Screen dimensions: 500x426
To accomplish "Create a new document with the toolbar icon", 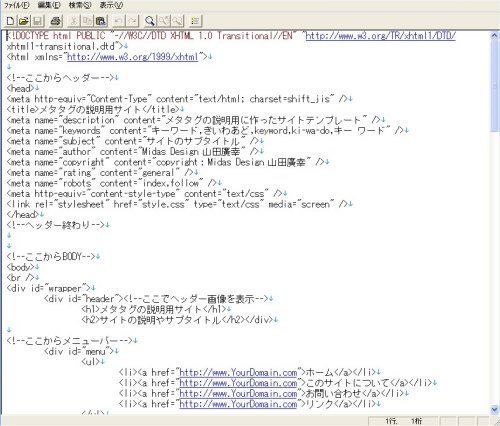I will coord(10,21).
